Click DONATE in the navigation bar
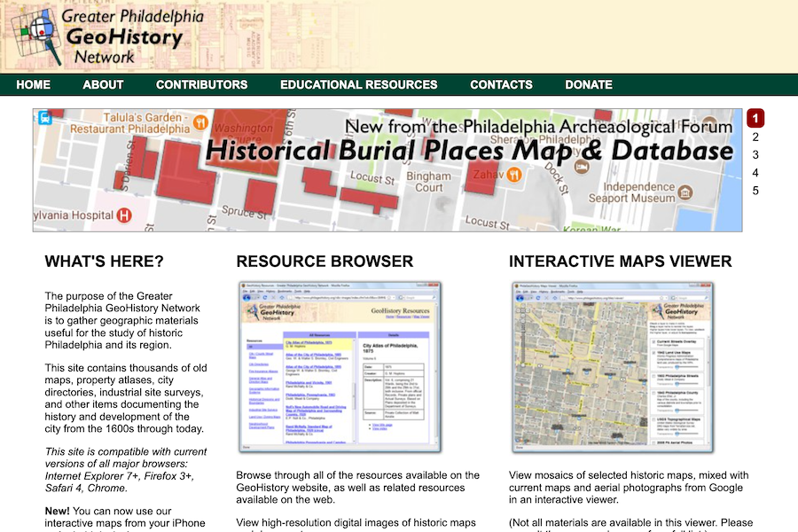 pyautogui.click(x=588, y=85)
